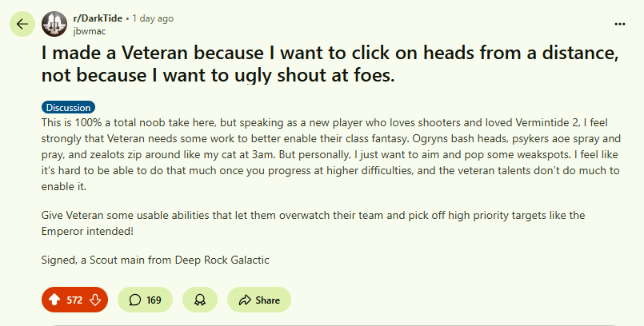The width and height of the screenshot is (644, 326).
Task: Click the Share button label
Action: click(267, 300)
